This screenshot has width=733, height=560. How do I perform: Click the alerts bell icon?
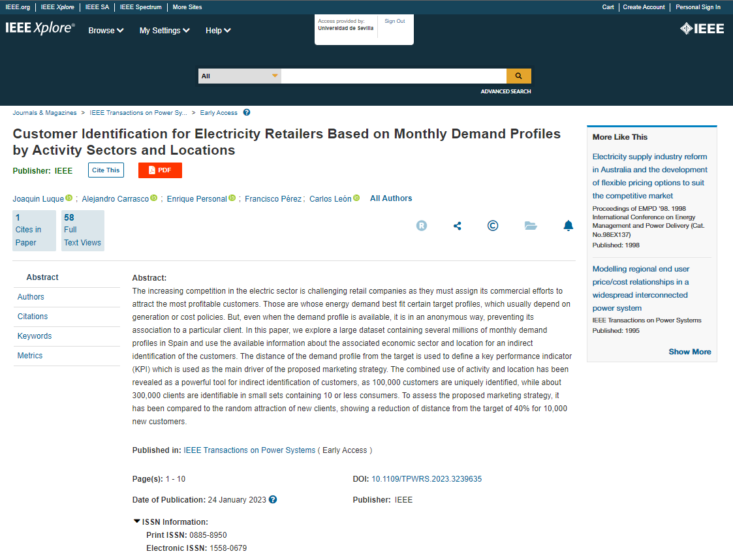(x=568, y=226)
